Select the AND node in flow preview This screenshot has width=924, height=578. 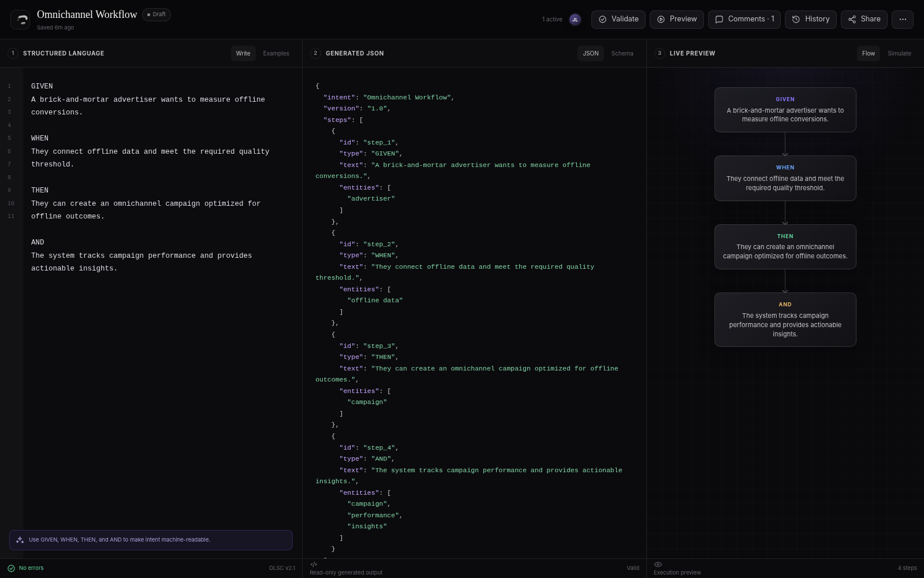pyautogui.click(x=785, y=320)
